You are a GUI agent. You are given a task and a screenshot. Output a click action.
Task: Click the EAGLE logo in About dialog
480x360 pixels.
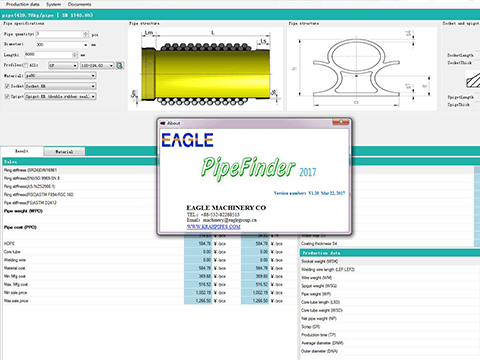187,140
